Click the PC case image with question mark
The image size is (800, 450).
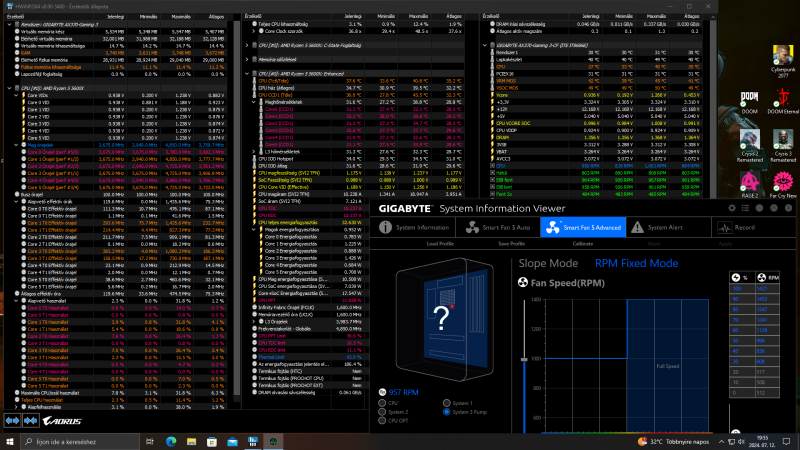coord(444,319)
